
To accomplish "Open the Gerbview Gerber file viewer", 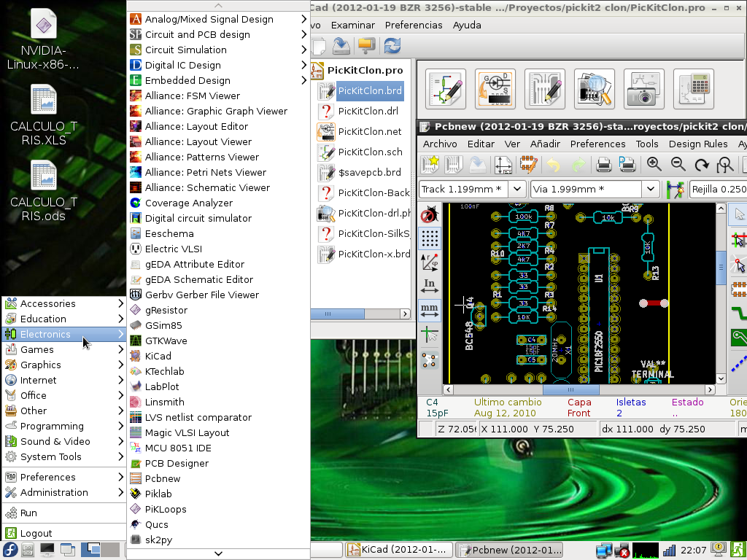I will coord(595,88).
